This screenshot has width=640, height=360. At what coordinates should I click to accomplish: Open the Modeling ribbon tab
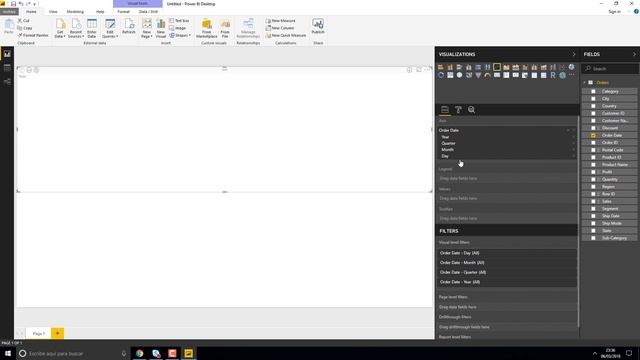75,11
